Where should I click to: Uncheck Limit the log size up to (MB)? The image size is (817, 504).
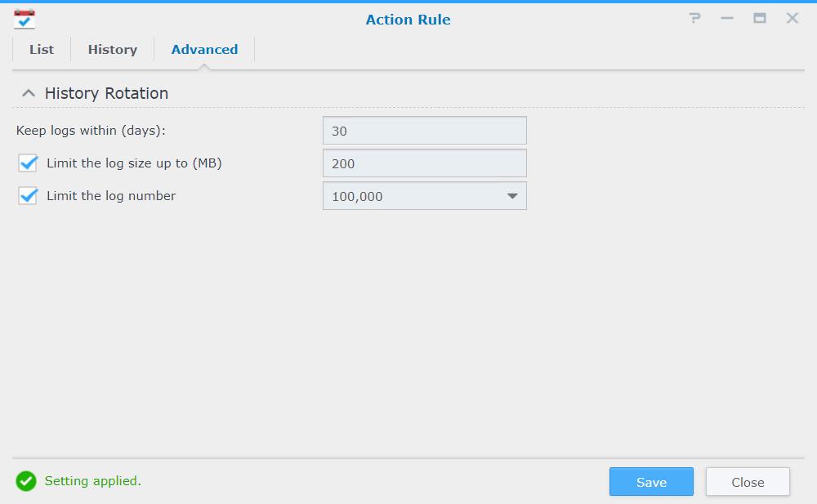click(28, 163)
